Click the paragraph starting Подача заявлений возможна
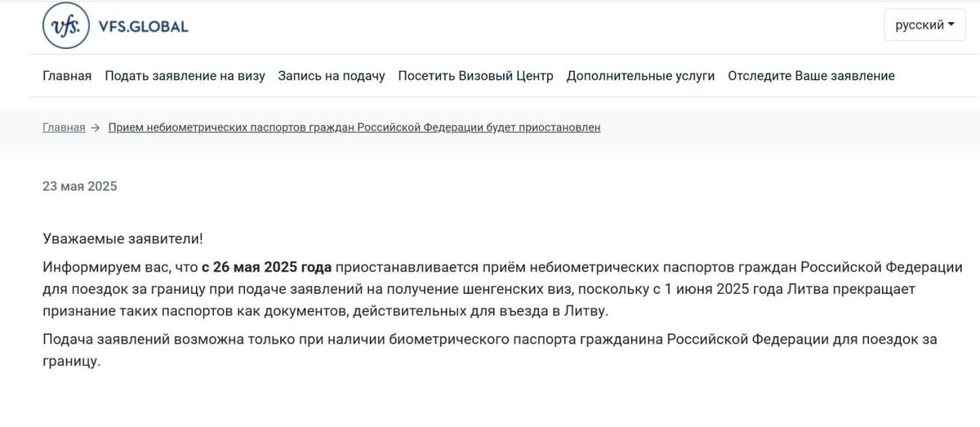This screenshot has width=980, height=427. point(490,350)
